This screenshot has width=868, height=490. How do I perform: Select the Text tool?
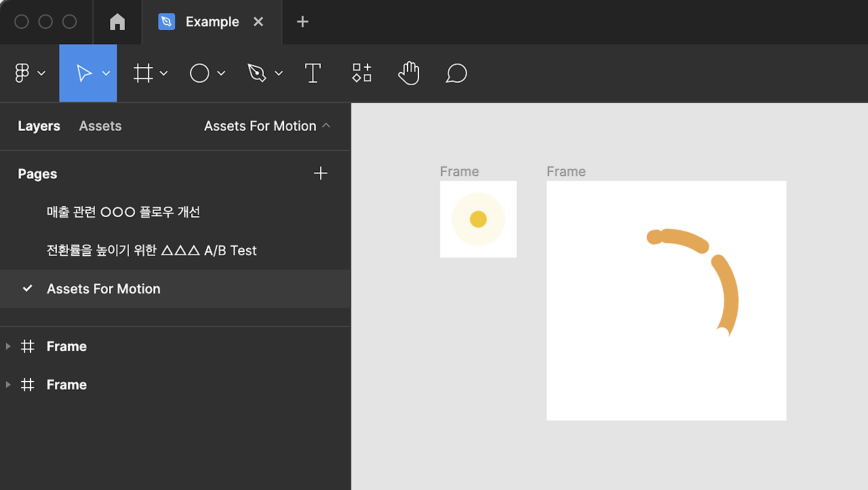click(313, 73)
